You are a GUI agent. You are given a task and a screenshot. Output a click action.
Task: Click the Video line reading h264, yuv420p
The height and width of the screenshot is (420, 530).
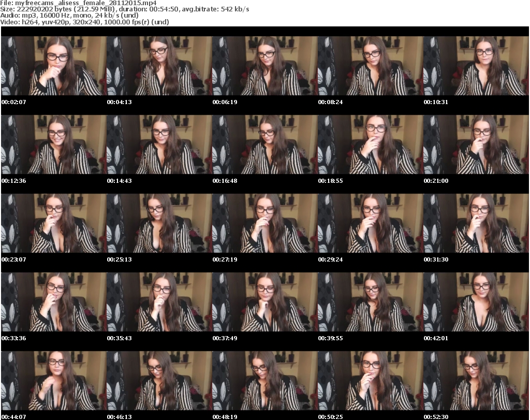pos(84,22)
